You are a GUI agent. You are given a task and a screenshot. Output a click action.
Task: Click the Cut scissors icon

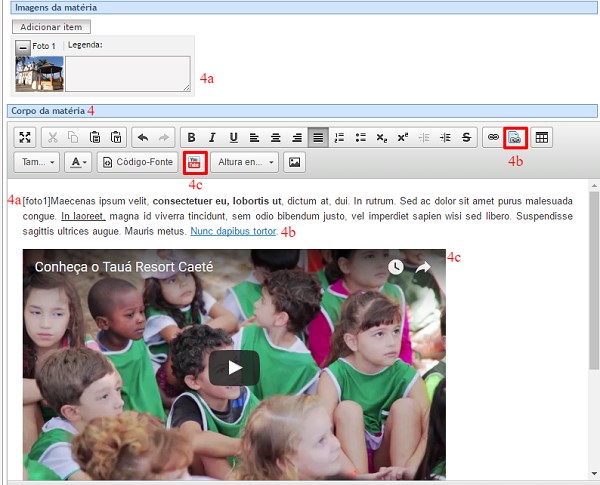click(x=52, y=137)
